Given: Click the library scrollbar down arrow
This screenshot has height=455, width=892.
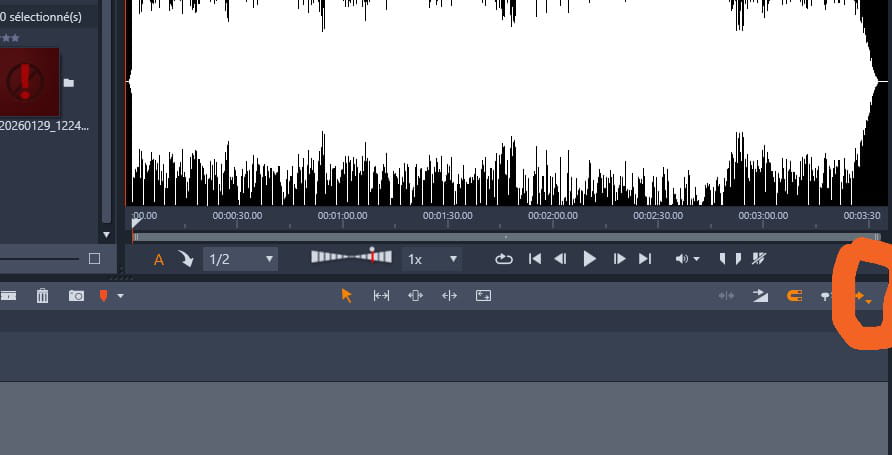Looking at the screenshot, I should pos(106,235).
